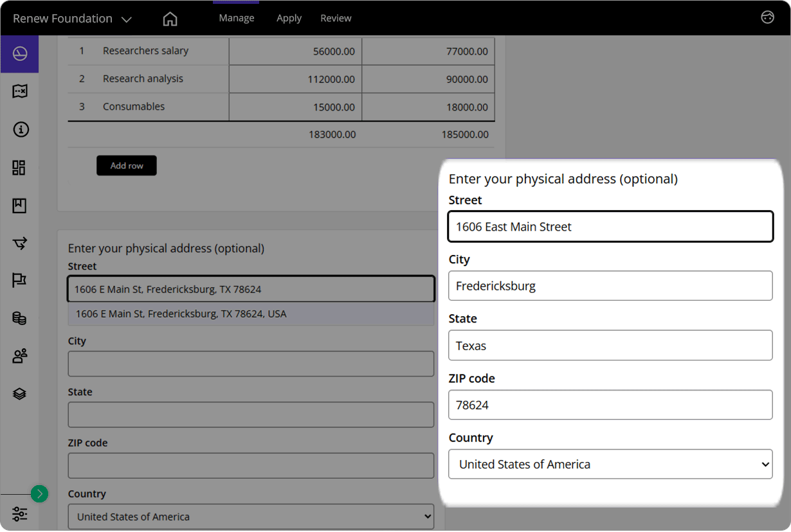The width and height of the screenshot is (791, 532).
Task: Click the map sidebar icon
Action: pyautogui.click(x=20, y=91)
